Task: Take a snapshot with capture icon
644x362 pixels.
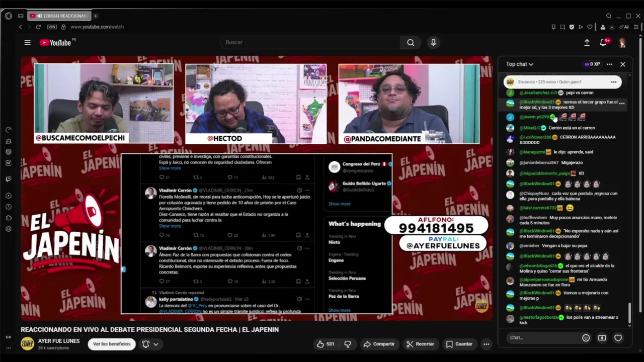Action: pos(562,27)
